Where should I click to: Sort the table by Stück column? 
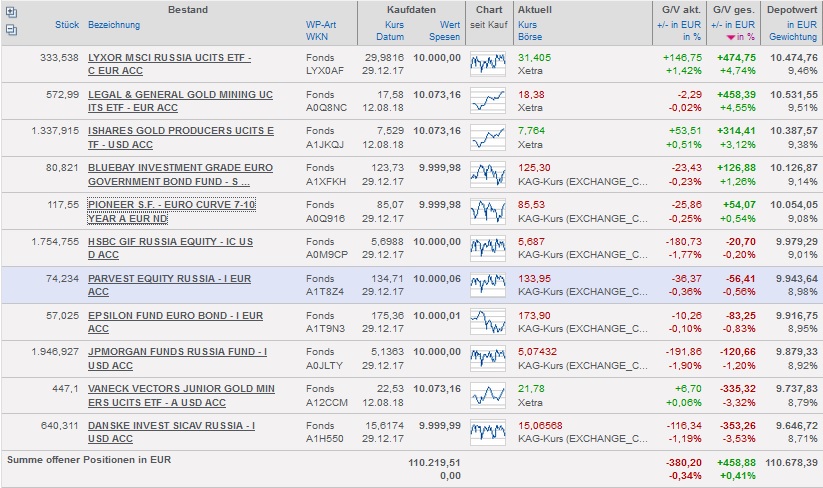[68, 24]
